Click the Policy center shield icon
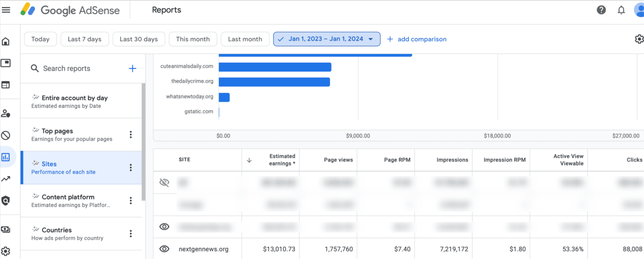This screenshot has height=259, width=644. tap(6, 200)
